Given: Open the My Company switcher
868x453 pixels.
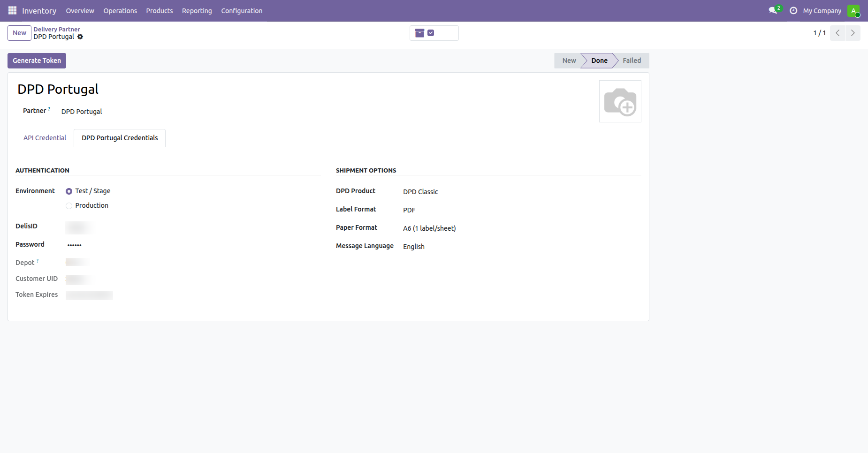Looking at the screenshot, I should tap(822, 10).
